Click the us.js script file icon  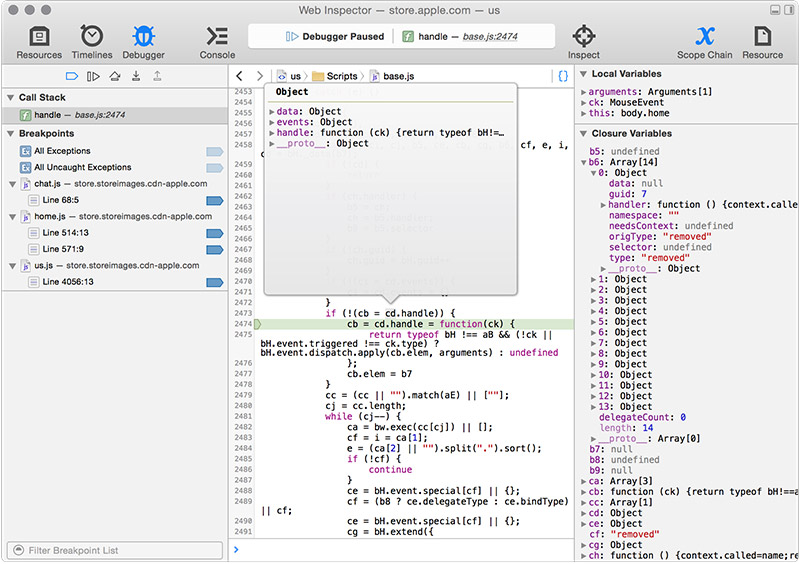tap(26, 265)
